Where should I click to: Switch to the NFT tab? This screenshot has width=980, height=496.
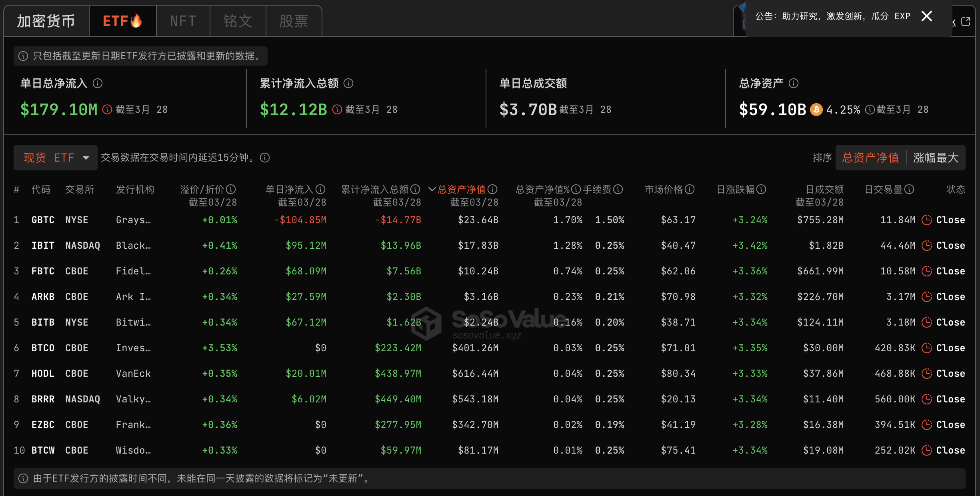pos(182,20)
